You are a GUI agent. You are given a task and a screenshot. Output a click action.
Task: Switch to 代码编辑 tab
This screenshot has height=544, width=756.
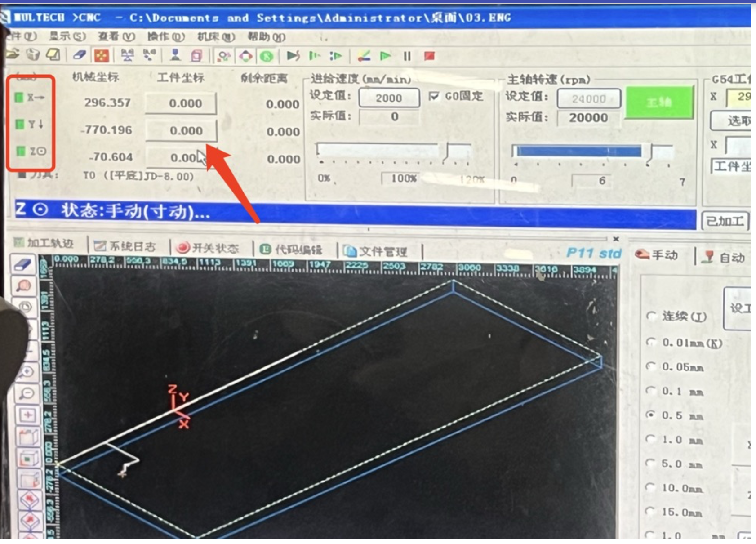pos(292,250)
